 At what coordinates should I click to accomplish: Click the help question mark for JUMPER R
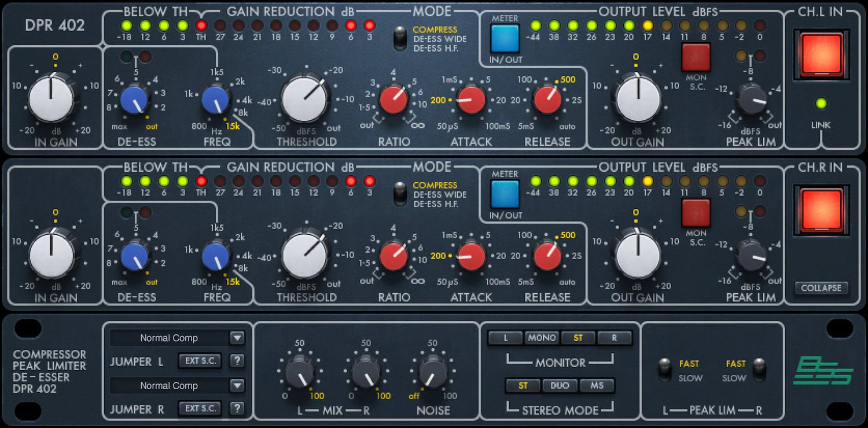pyautogui.click(x=237, y=409)
